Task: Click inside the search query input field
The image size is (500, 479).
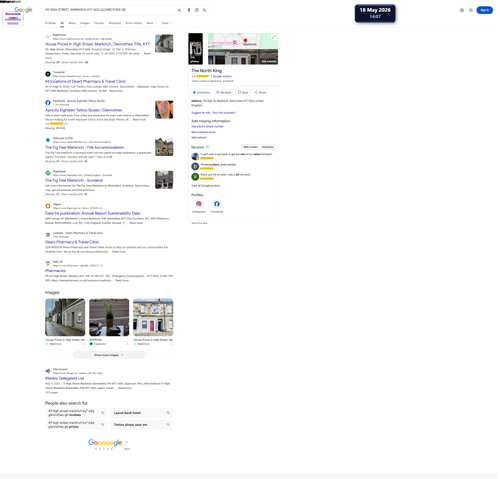Action: click(110, 10)
